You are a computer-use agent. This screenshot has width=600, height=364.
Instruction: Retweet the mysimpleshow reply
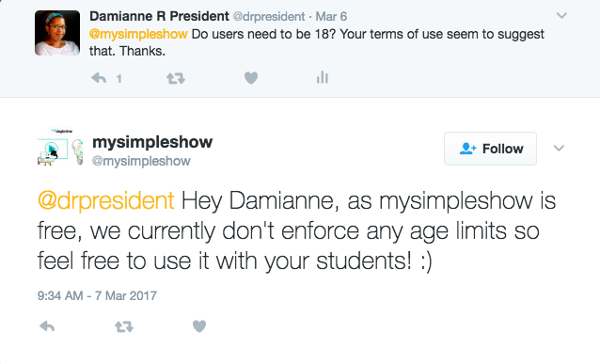pyautogui.click(x=124, y=326)
